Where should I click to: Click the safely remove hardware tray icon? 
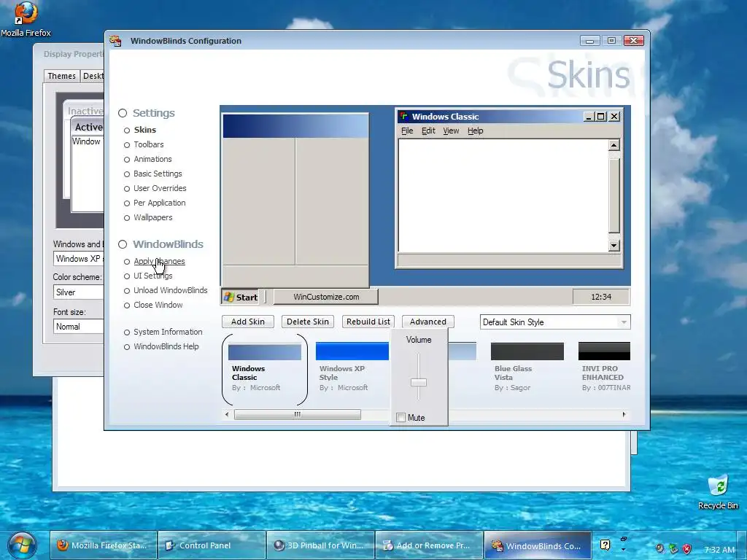[673, 549]
